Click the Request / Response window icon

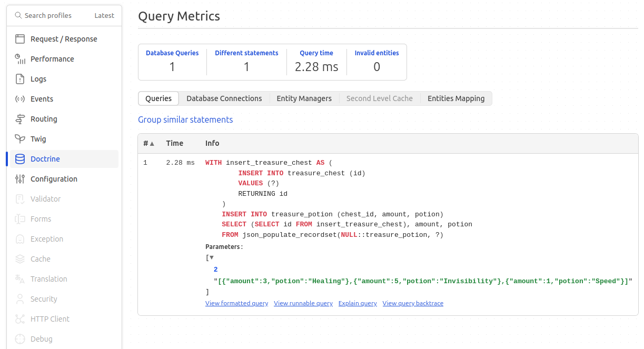point(20,39)
